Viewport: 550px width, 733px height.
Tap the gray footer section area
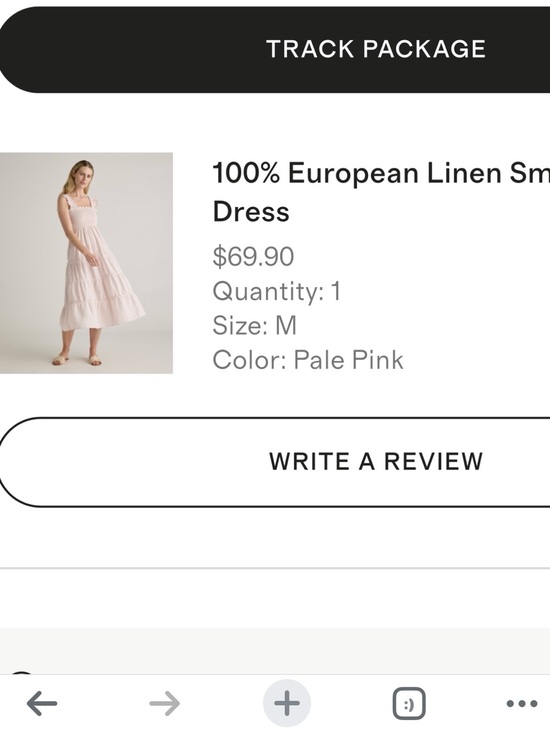coord(275,651)
